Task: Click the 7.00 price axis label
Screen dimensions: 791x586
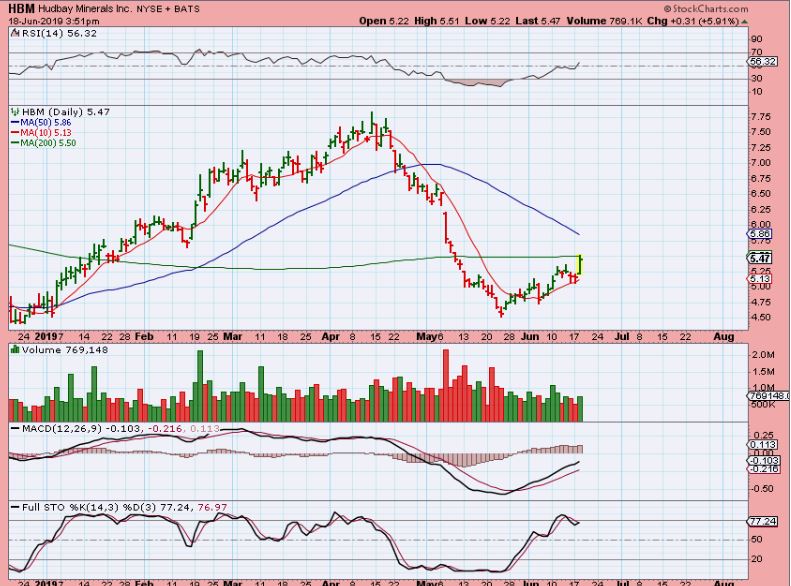Action: [761, 163]
